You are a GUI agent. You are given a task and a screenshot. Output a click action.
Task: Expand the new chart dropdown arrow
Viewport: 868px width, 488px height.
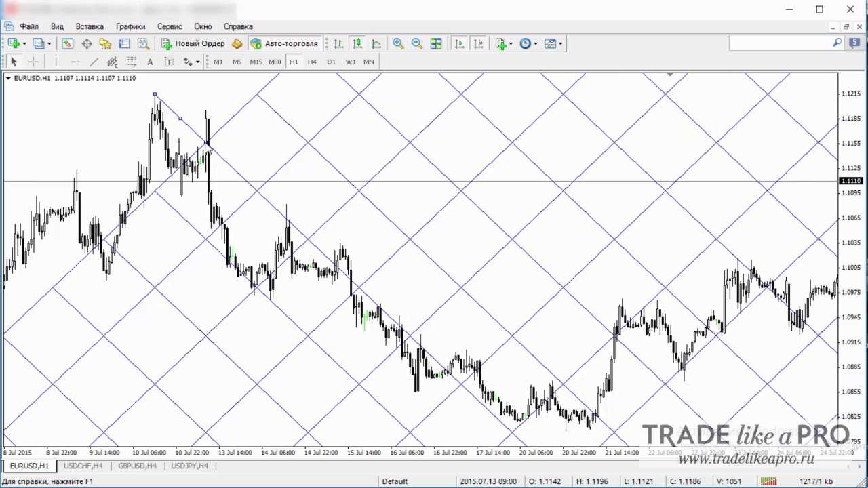(24, 44)
